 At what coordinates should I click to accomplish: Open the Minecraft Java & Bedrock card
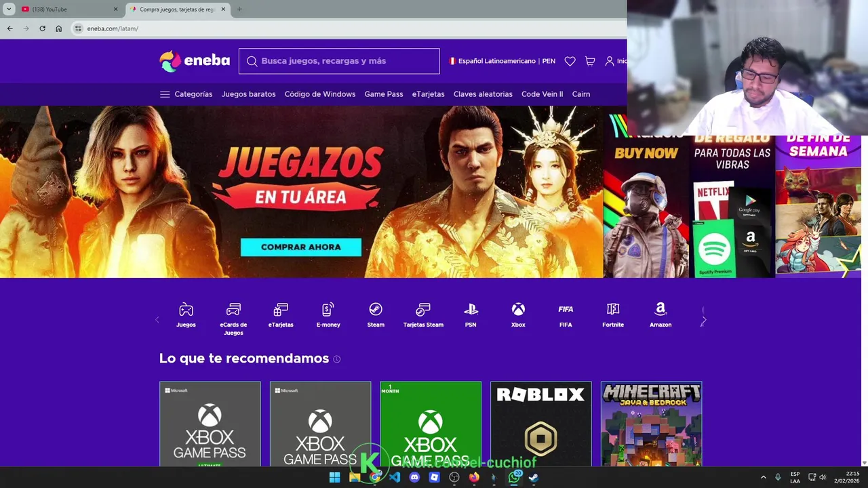pyautogui.click(x=652, y=424)
